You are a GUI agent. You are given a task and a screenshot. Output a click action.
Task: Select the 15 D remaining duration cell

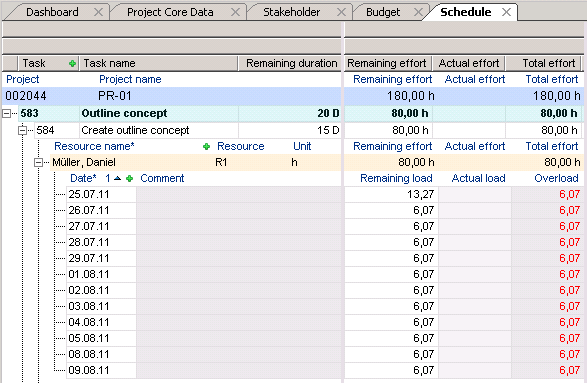click(x=290, y=130)
